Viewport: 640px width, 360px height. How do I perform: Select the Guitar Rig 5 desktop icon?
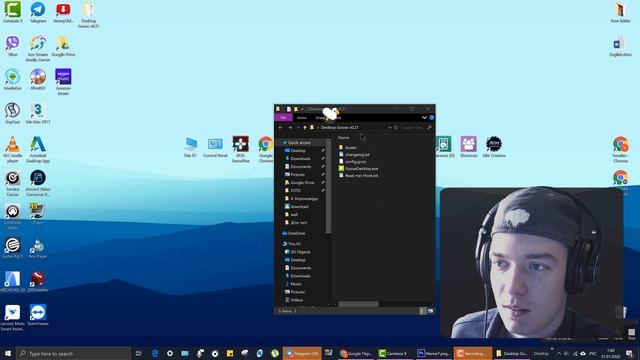[13, 248]
